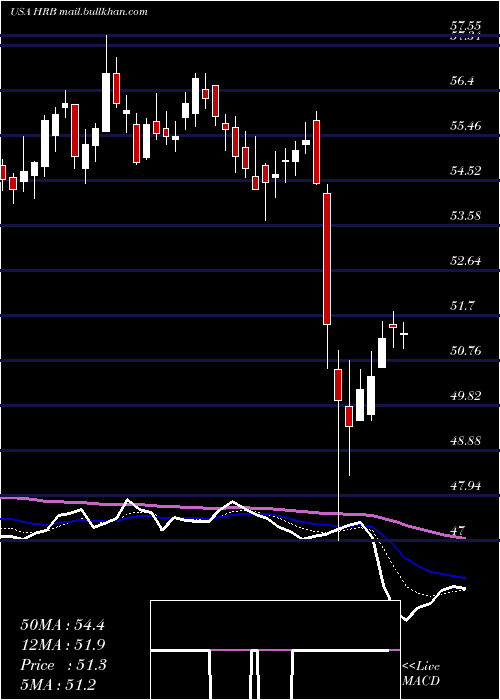Screen dimensions: 500x700
Task: Click the 50.76 price axis label
Action: point(465,351)
